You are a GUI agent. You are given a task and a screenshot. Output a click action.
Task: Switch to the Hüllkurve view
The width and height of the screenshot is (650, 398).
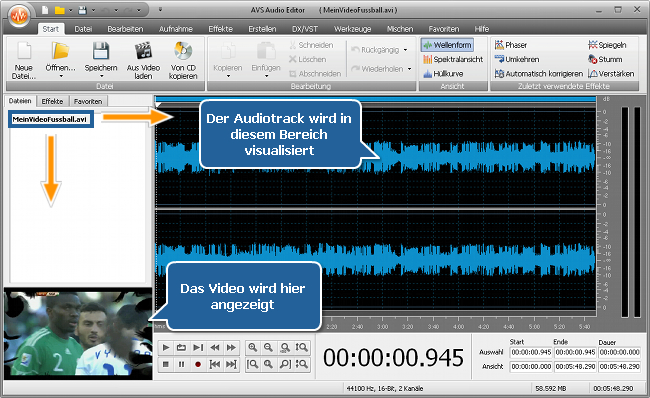[443, 73]
